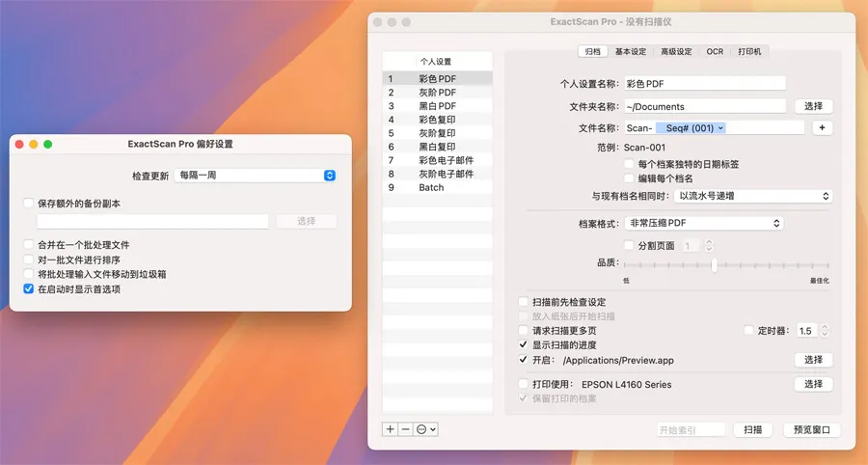The image size is (868, 465).
Task: Click the 扫描 button
Action: 752,429
